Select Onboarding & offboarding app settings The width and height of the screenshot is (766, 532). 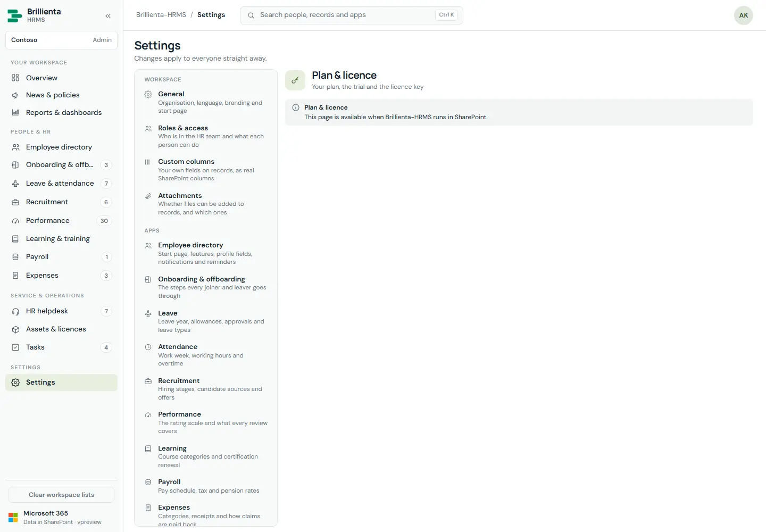(206, 287)
